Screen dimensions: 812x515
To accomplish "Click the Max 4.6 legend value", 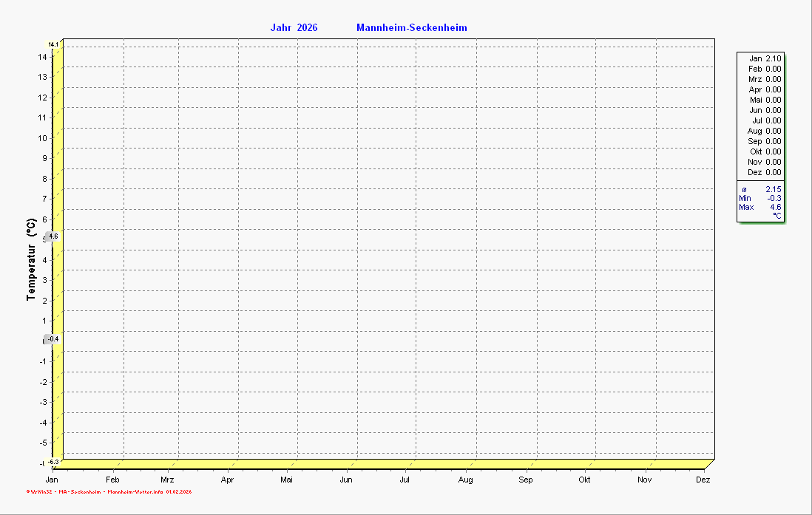I will click(761, 207).
